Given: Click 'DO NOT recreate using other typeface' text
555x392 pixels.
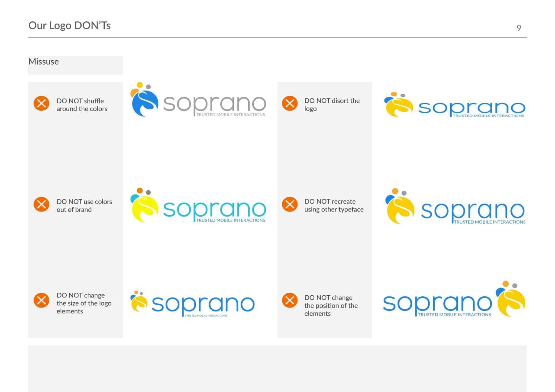Looking at the screenshot, I should pyautogui.click(x=334, y=205).
